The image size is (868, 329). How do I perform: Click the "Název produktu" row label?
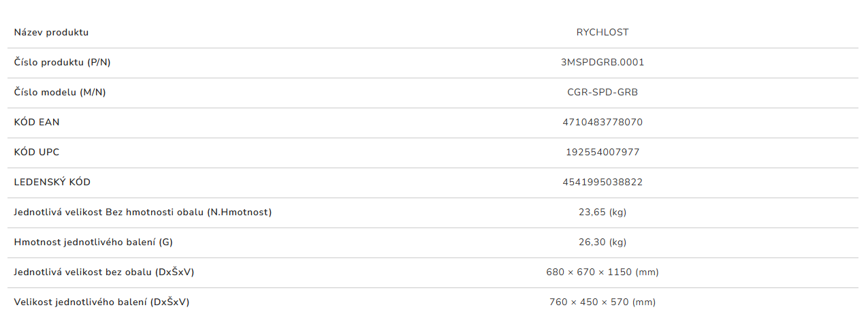51,32
